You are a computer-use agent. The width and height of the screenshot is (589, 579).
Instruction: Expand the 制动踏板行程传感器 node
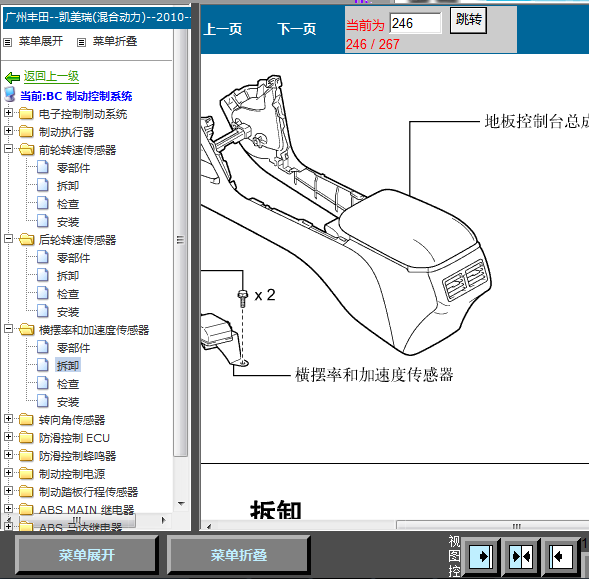8,490
